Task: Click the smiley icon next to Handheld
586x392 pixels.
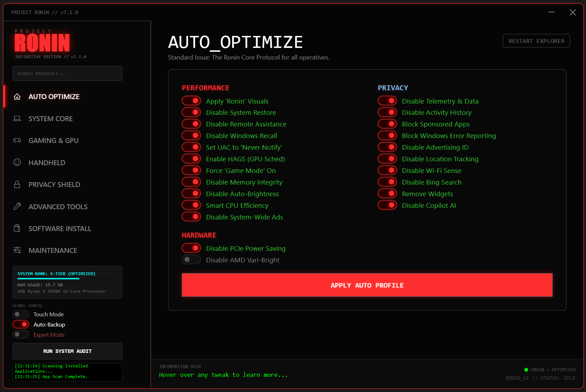Action: 17,162
